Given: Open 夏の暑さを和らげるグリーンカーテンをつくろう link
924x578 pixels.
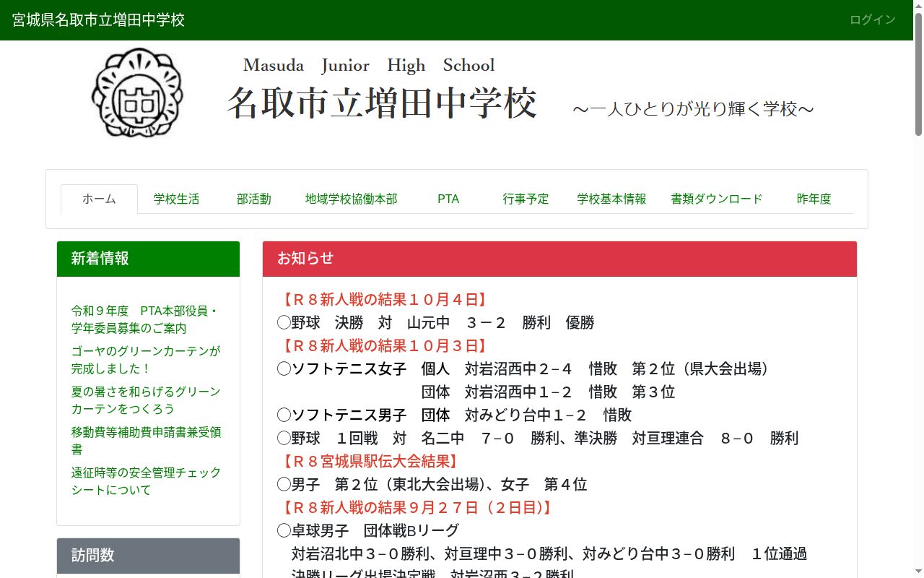Looking at the screenshot, I should pyautogui.click(x=146, y=400).
